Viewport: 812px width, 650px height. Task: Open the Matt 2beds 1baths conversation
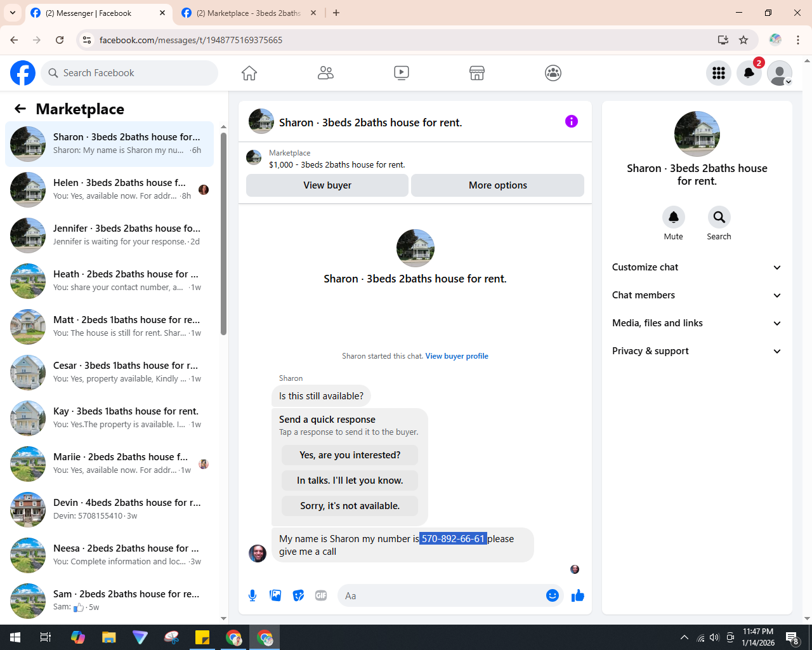point(109,327)
